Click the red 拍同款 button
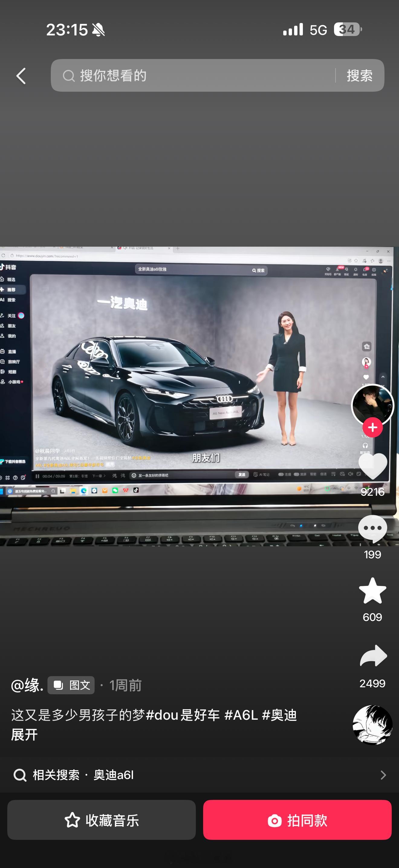This screenshot has height=868, width=399. pyautogui.click(x=297, y=820)
